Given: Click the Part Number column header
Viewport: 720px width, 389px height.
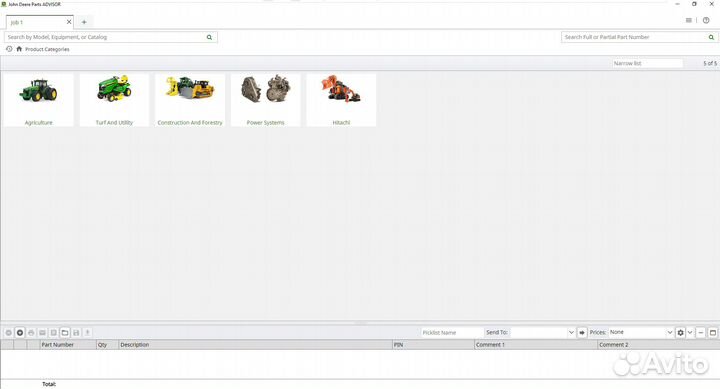Looking at the screenshot, I should click(x=68, y=344).
